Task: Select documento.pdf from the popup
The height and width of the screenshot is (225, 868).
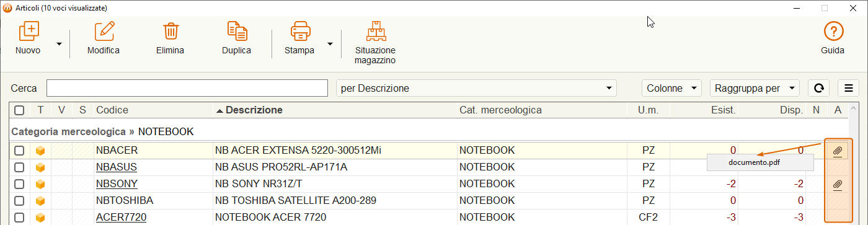Action: point(759,162)
